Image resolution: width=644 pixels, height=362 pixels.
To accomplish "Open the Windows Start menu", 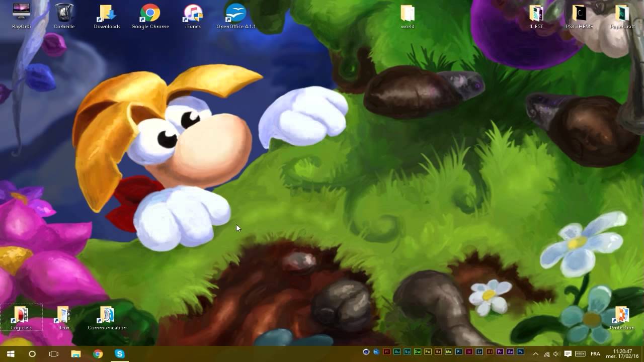I will click(11, 354).
